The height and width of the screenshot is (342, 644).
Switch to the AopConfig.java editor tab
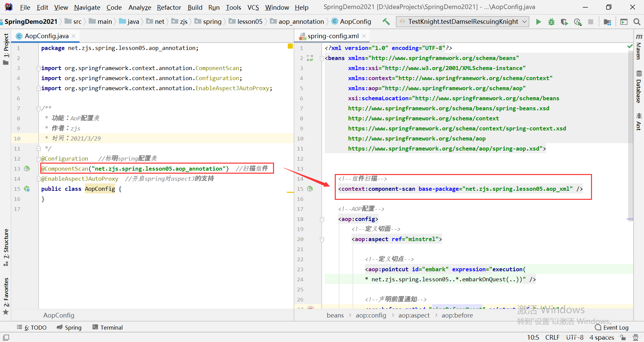coord(46,36)
